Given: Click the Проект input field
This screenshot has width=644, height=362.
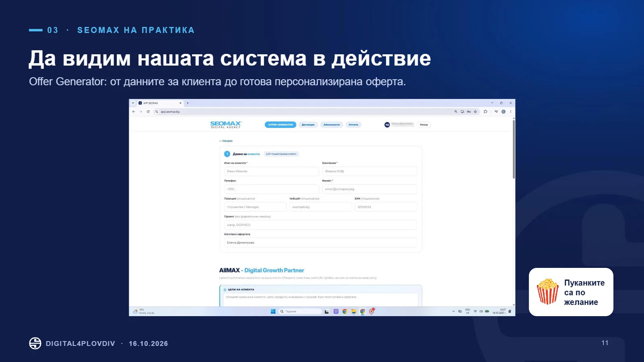Looking at the screenshot, I should point(321,225).
